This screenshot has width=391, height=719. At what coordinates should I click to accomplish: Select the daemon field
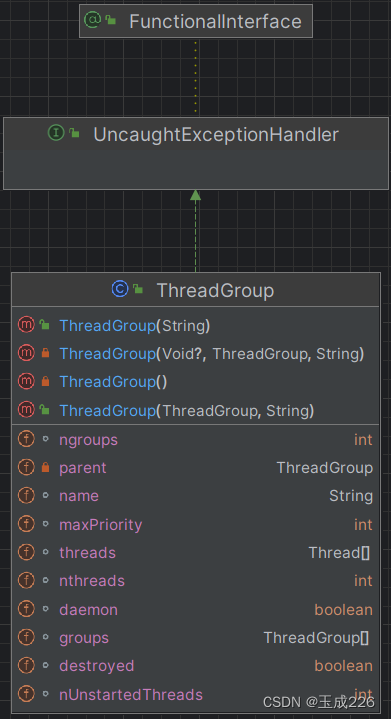pos(196,609)
